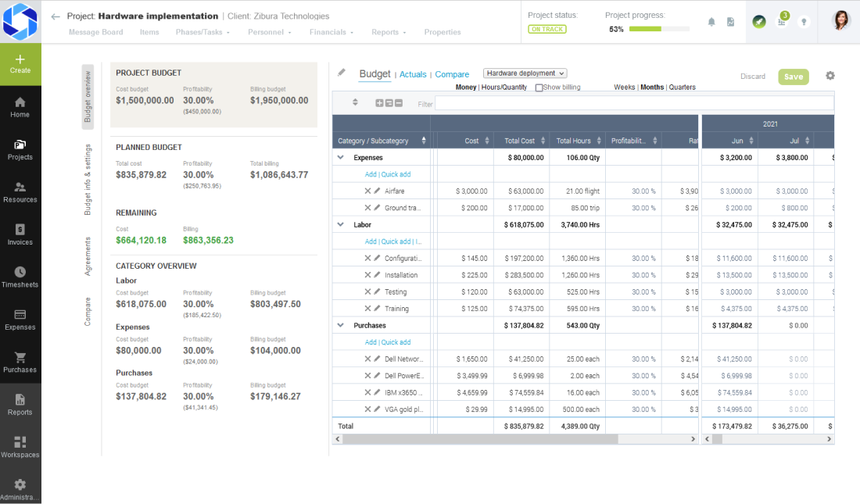Open the notifications bell icon

coord(711,22)
